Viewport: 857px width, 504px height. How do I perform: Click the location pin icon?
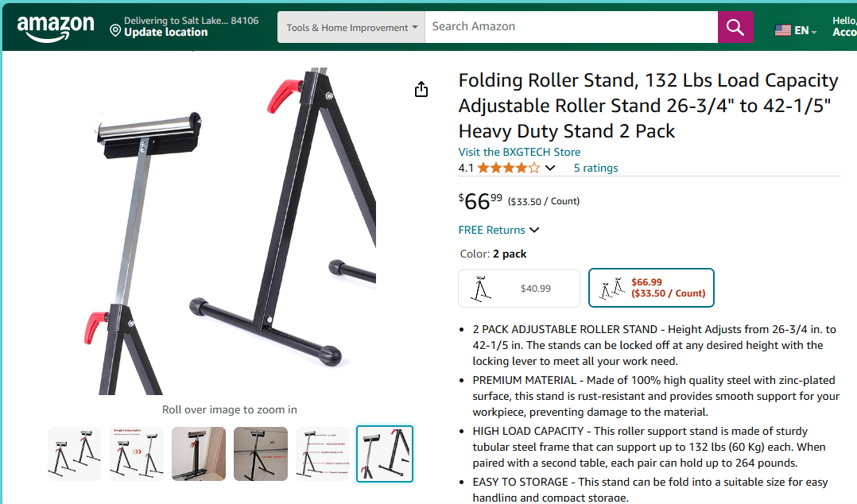(x=115, y=31)
